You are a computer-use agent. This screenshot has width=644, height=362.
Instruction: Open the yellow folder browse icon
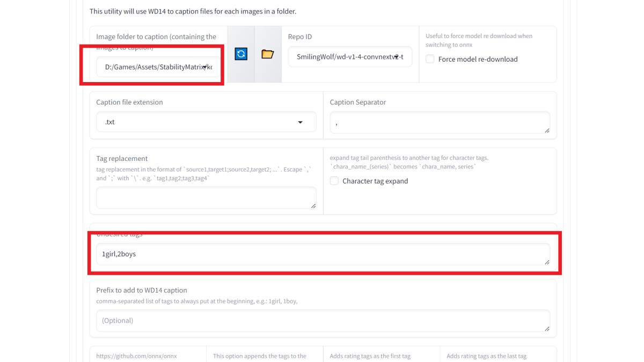(x=267, y=54)
